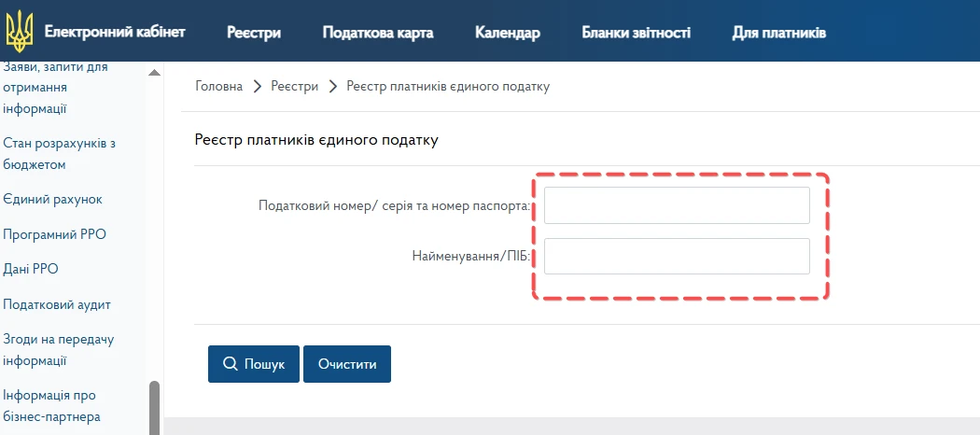Click the trident emblem logo

pos(19,31)
